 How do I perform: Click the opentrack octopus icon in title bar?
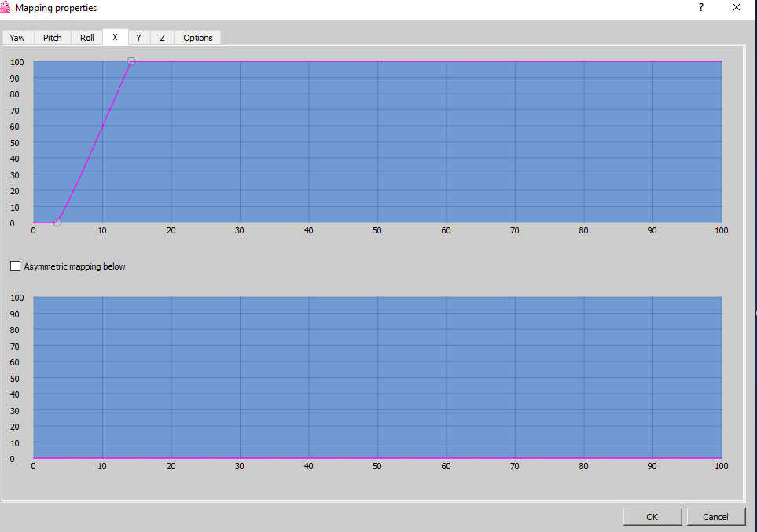point(6,7)
